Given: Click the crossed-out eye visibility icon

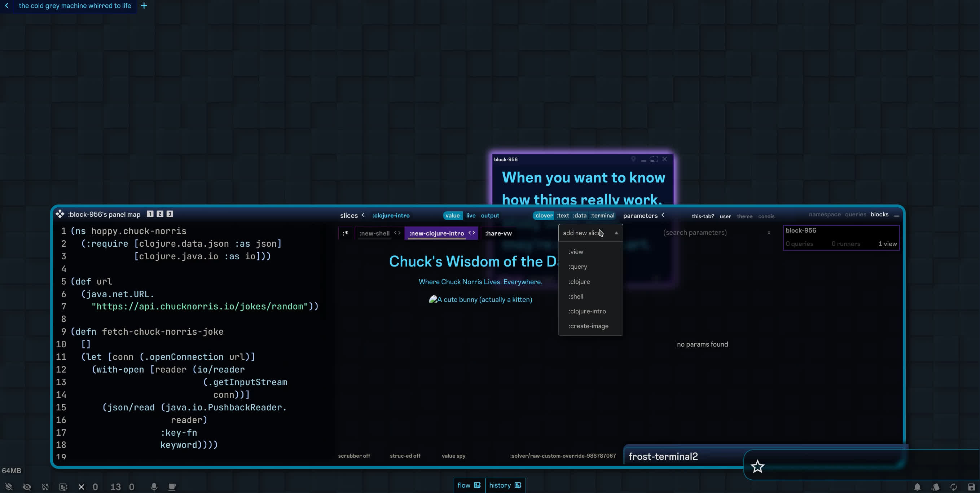Looking at the screenshot, I should [27, 487].
